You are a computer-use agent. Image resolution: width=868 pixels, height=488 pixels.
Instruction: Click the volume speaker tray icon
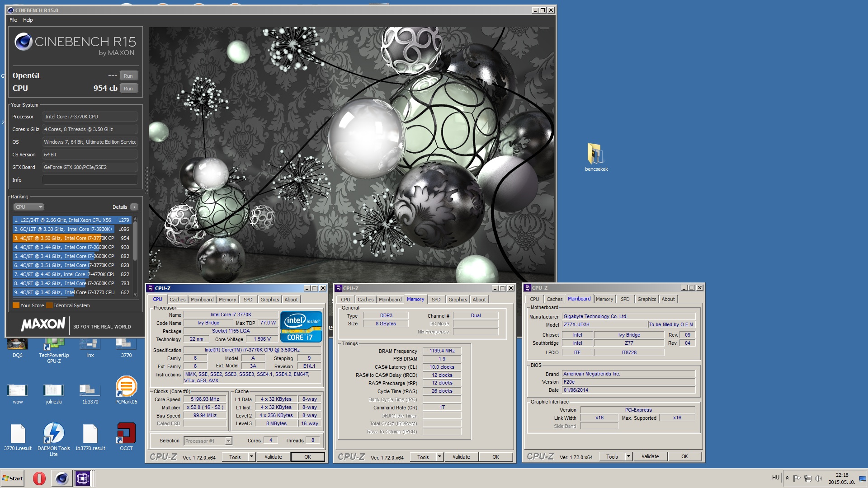pos(818,478)
